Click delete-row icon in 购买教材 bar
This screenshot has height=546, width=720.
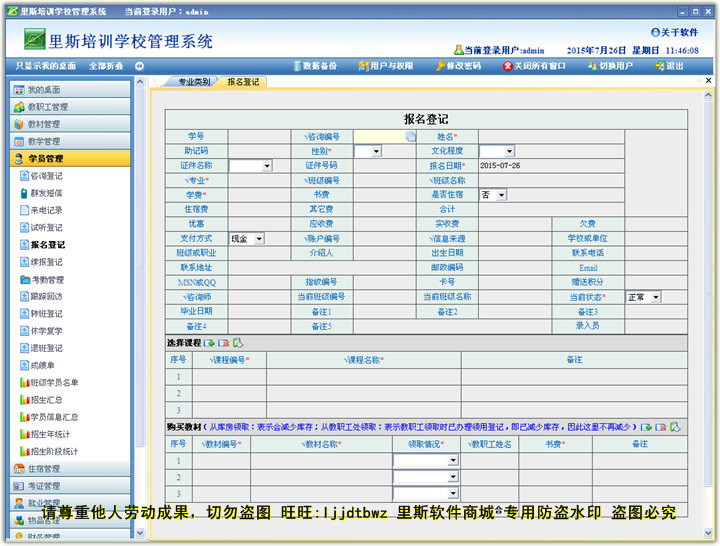(661, 427)
